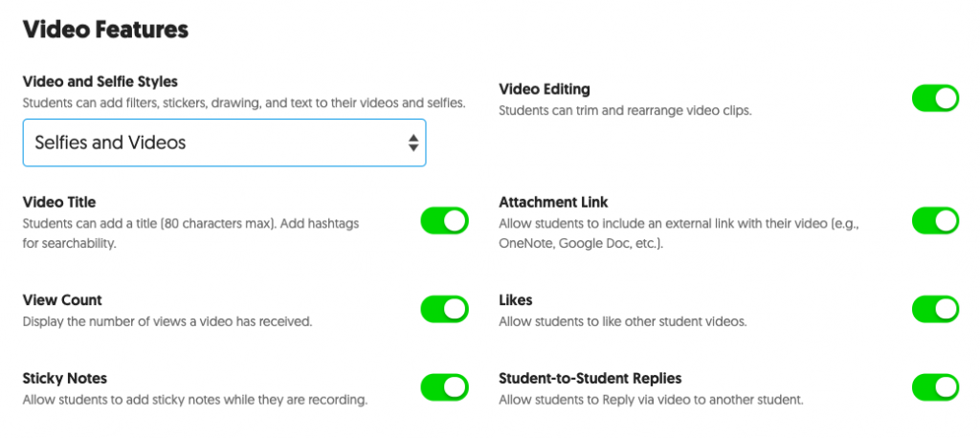The image size is (980, 439).
Task: Switch off the Likes toggle
Action: point(934,309)
